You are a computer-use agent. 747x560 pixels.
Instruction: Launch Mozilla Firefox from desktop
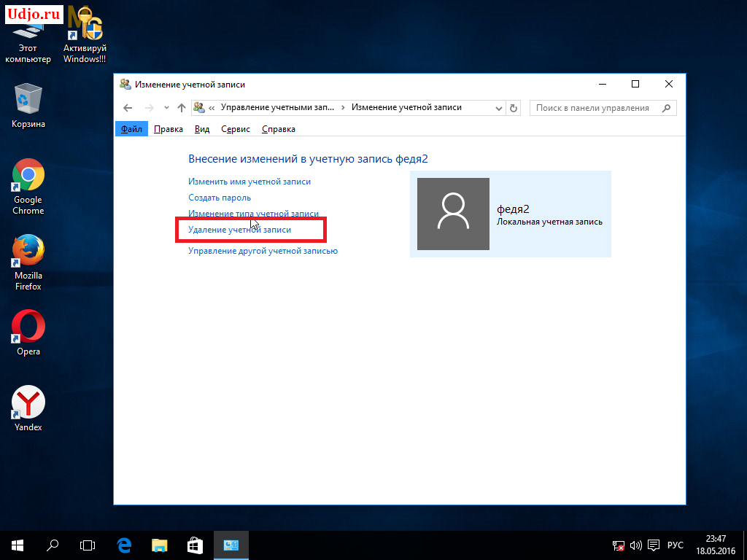pos(28,262)
